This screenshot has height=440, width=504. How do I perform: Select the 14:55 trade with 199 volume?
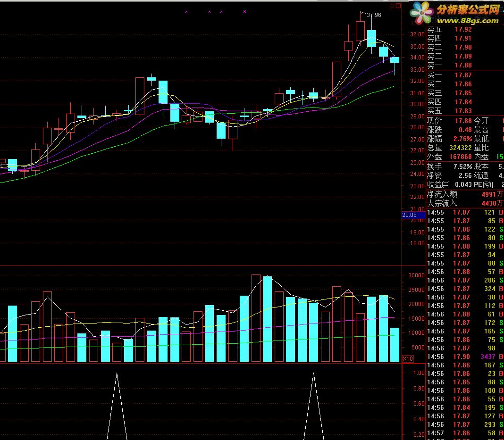pyautogui.click(x=465, y=247)
